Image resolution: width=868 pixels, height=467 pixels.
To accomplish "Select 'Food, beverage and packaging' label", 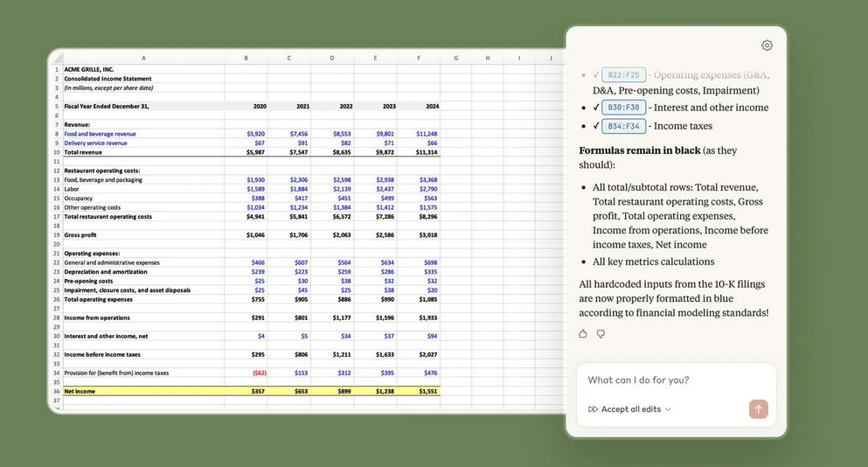I will [144, 180].
